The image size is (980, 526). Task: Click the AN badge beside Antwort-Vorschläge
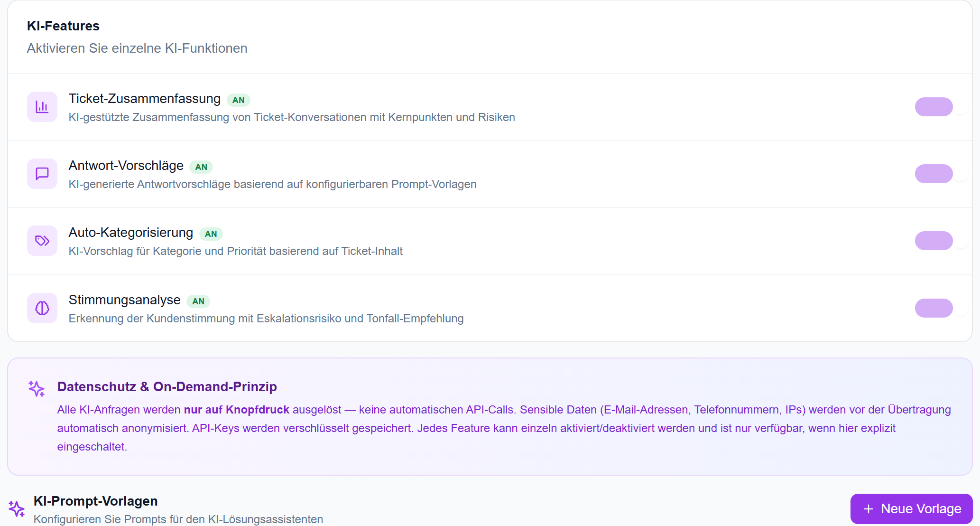201,167
